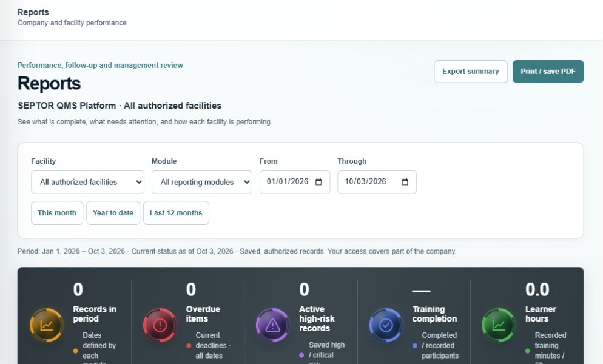Click the Learner hours label

[541, 314]
